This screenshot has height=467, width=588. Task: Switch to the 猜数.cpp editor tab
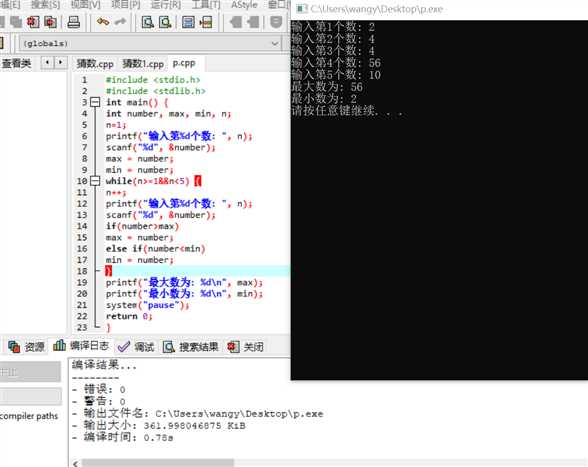tap(95, 64)
